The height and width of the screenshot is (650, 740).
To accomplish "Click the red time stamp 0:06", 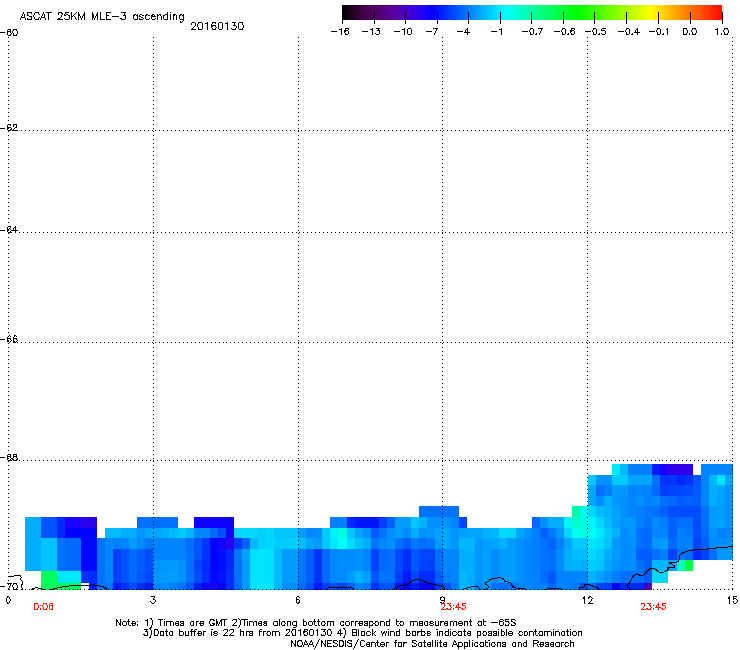I will (43, 607).
